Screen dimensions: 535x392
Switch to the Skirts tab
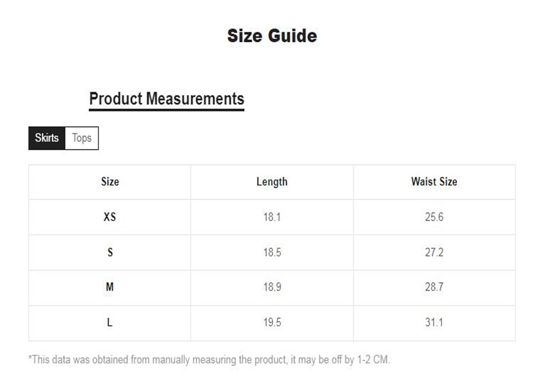click(47, 138)
